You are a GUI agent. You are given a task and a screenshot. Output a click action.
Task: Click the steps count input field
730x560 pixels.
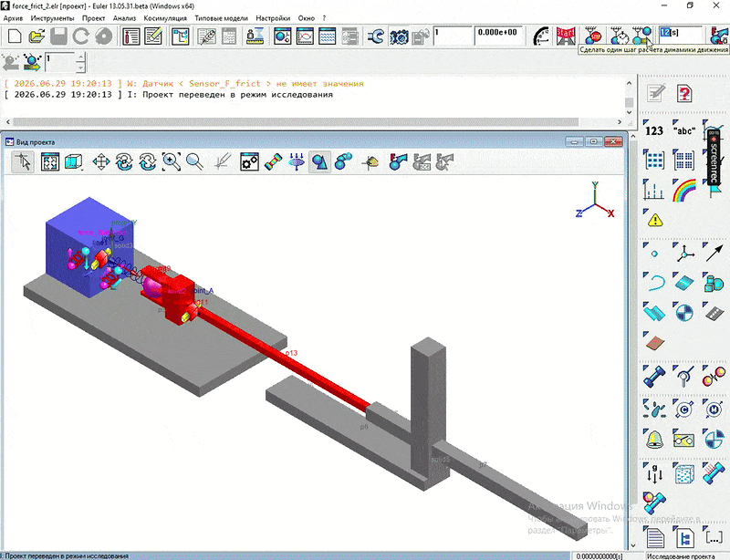click(452, 36)
